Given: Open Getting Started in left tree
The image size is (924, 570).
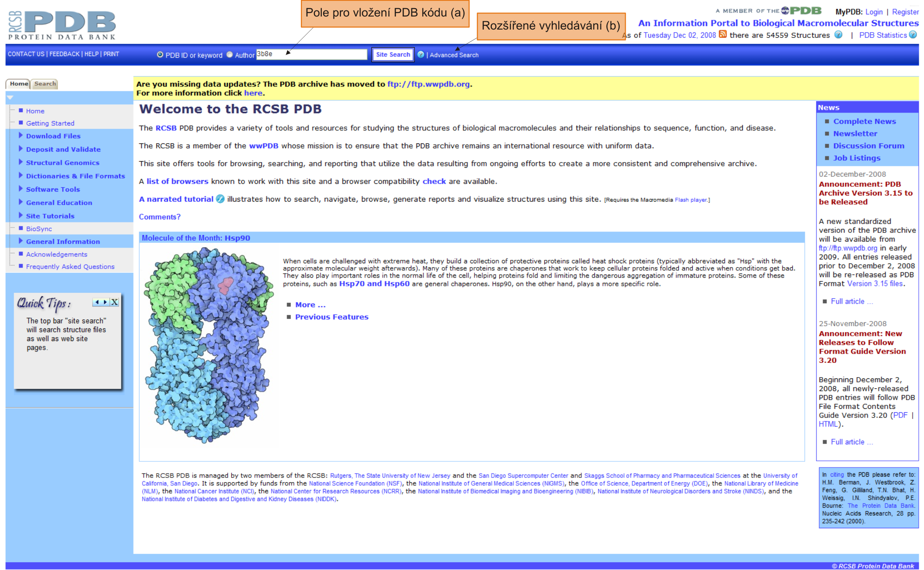Looking at the screenshot, I should tap(50, 123).
